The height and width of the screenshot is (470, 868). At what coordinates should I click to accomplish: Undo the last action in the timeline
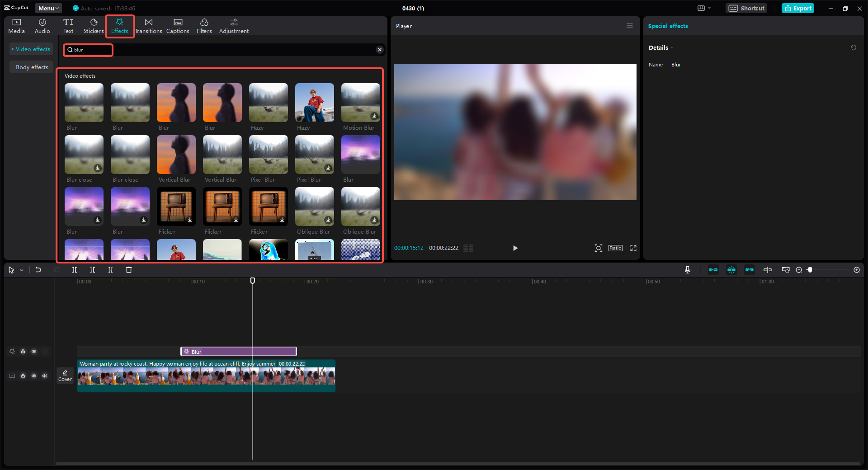tap(38, 270)
